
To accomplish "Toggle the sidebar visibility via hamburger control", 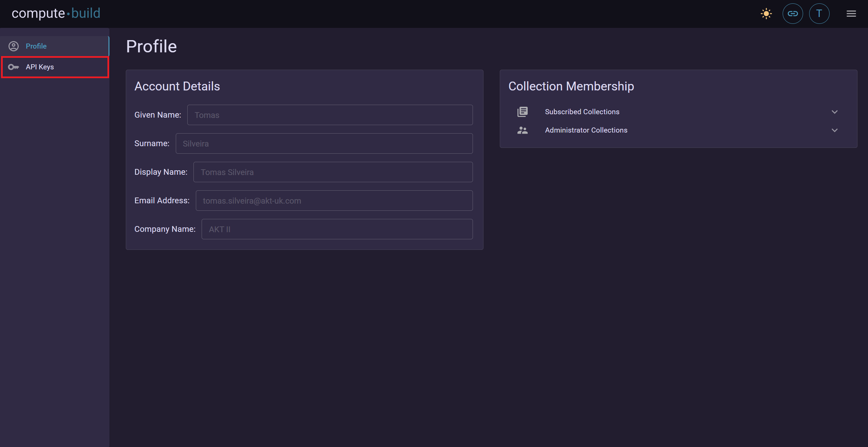I will pyautogui.click(x=852, y=14).
